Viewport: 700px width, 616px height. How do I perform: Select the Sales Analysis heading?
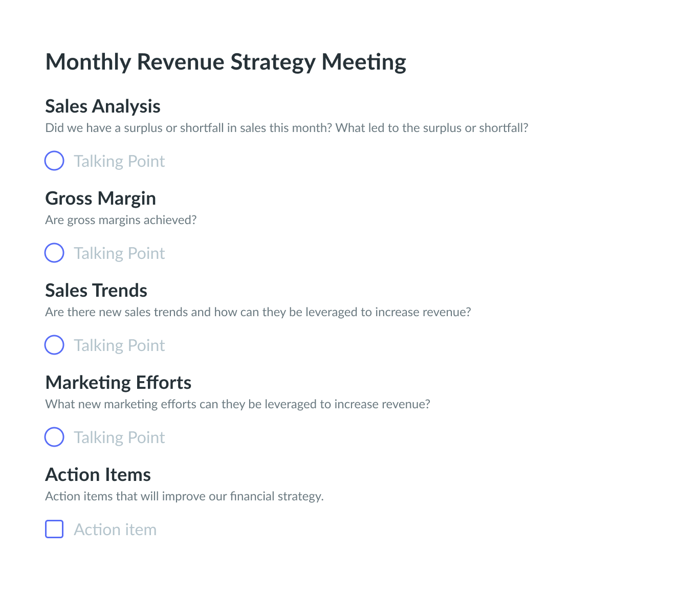pos(103,106)
